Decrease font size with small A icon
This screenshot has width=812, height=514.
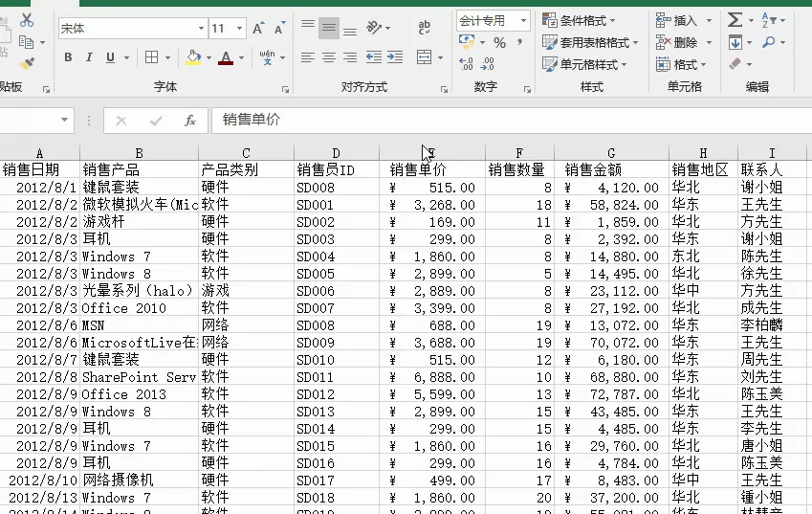click(x=279, y=29)
